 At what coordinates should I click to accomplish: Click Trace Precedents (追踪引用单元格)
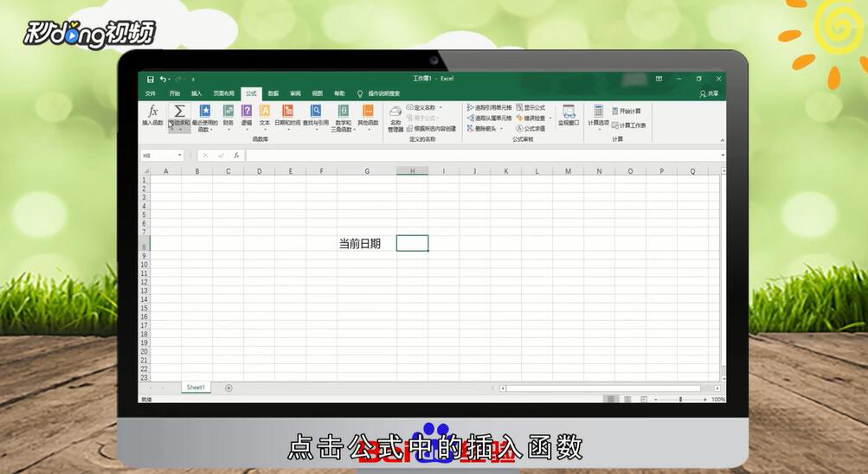tap(489, 107)
